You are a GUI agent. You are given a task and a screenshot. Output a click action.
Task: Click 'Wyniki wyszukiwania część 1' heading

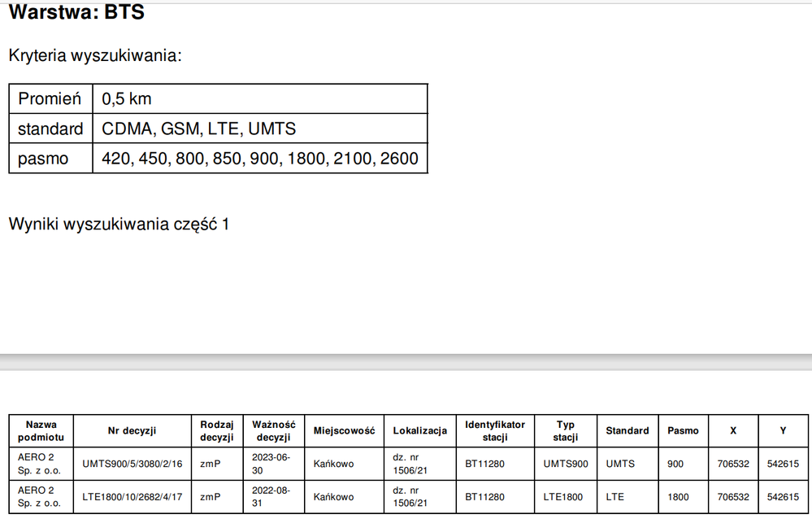click(x=119, y=224)
